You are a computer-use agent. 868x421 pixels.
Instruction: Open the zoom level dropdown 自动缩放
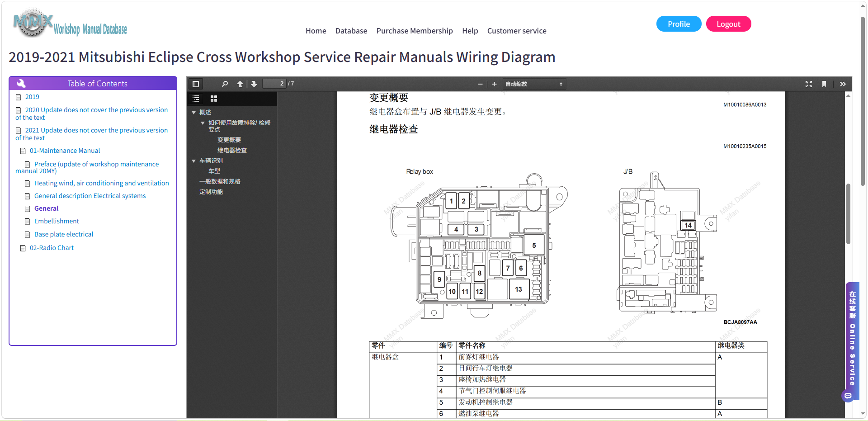tap(534, 84)
